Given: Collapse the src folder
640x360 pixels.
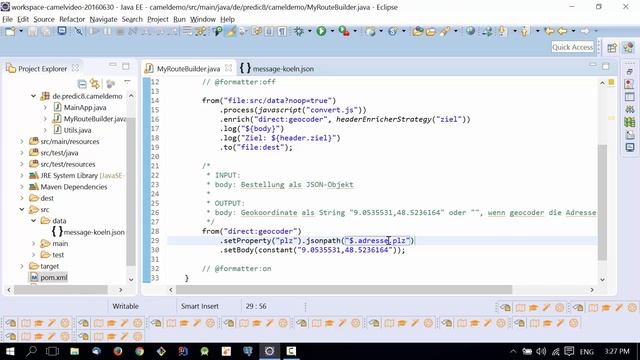Looking at the screenshot, I should 22,209.
